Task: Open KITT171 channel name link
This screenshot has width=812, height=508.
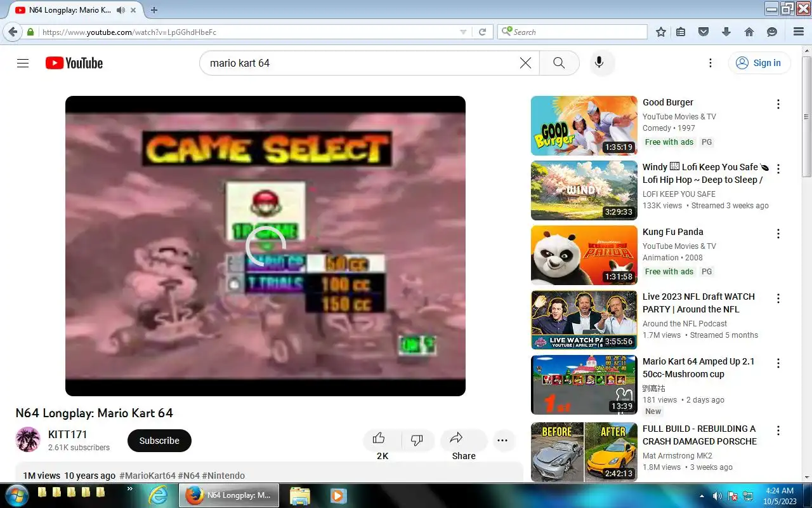Action: click(68, 434)
